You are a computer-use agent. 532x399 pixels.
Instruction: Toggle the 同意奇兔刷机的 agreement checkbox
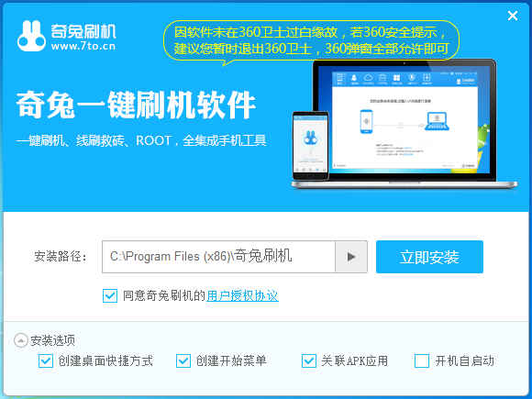(x=110, y=295)
